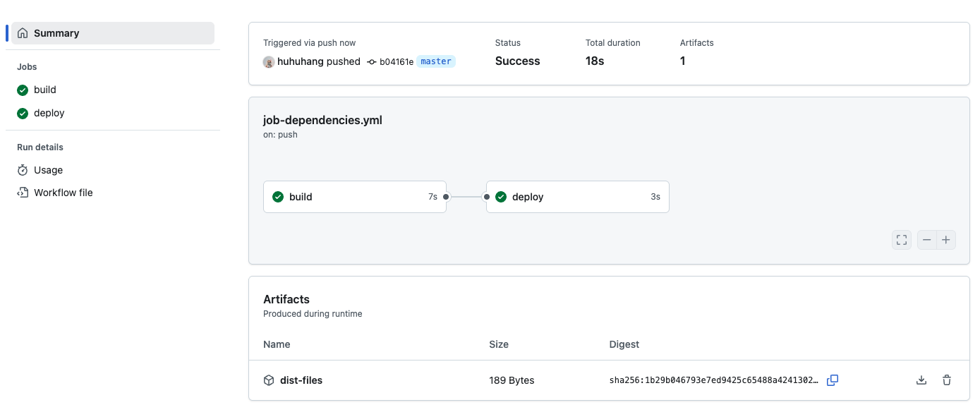Screen dimensions: 980x412
Task: Click the green check icon beside deploy job
Action: [x=22, y=113]
